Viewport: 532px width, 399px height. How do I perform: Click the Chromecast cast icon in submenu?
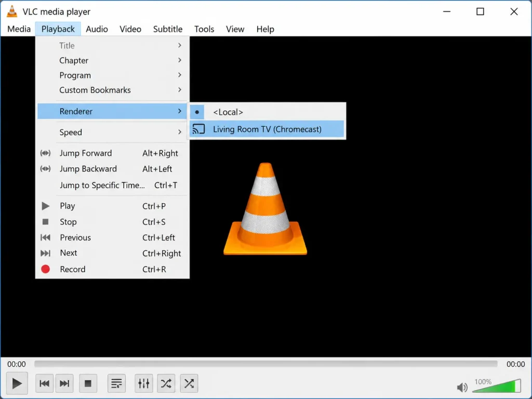(198, 129)
